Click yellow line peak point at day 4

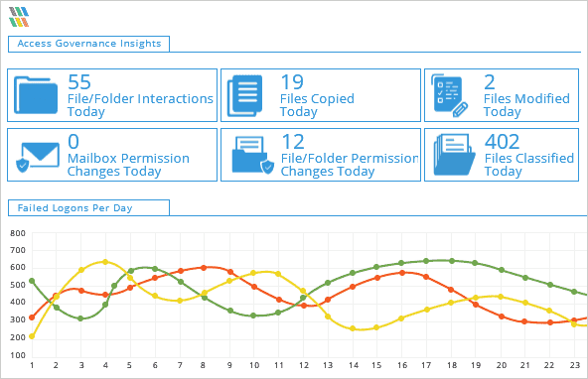tap(105, 262)
